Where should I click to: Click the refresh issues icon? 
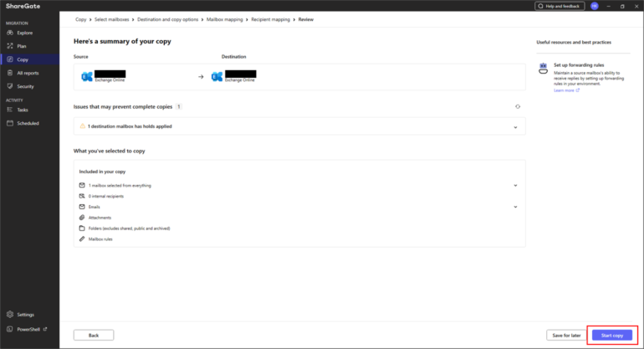[x=517, y=107]
